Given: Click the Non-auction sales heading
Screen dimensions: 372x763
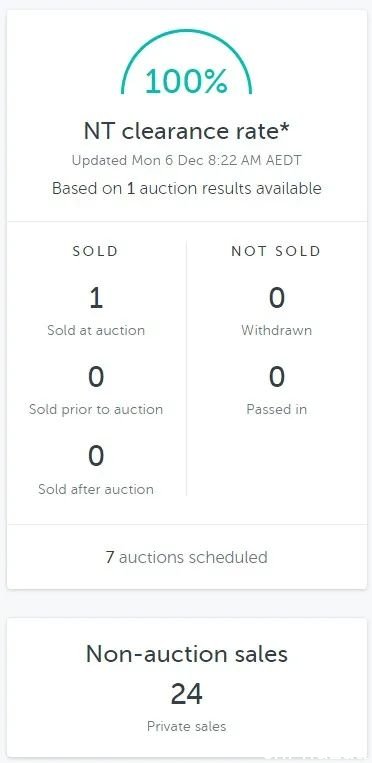Looking at the screenshot, I should (x=186, y=654).
